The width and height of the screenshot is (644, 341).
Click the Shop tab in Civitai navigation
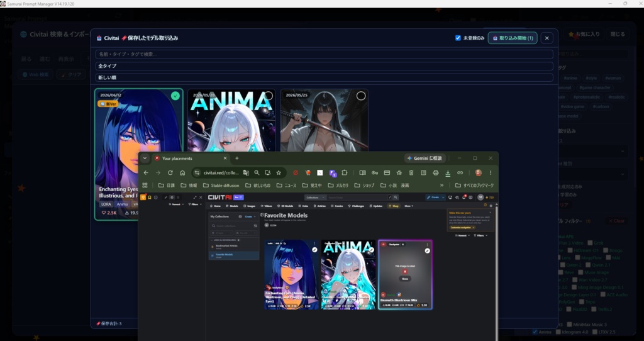click(394, 206)
